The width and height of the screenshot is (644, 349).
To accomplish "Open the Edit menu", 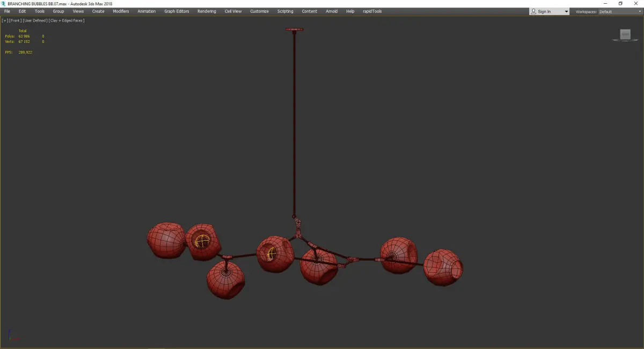I will coord(22,11).
